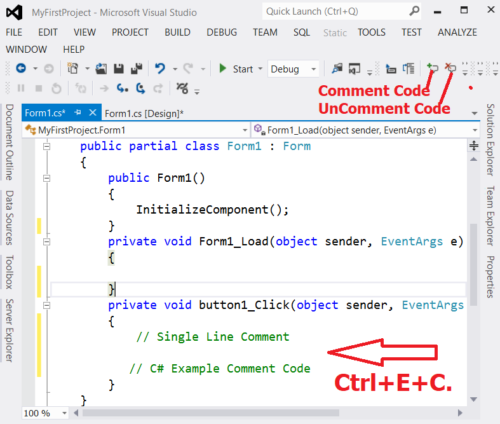Click the horizontal scrollbar thumb
500x424 pixels.
[211, 413]
